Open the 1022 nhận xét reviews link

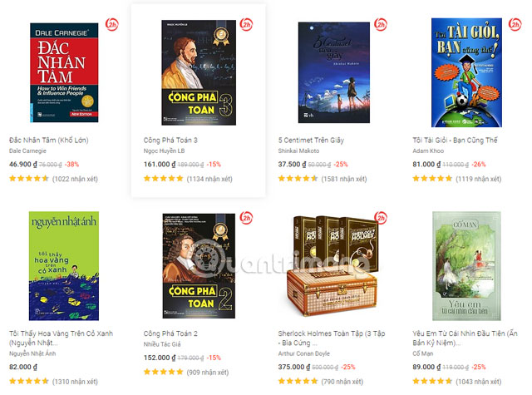(75, 179)
